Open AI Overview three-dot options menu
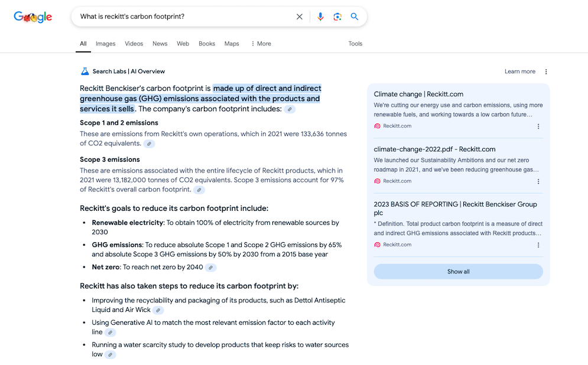Viewport: 588px width, 365px height. [x=546, y=71]
